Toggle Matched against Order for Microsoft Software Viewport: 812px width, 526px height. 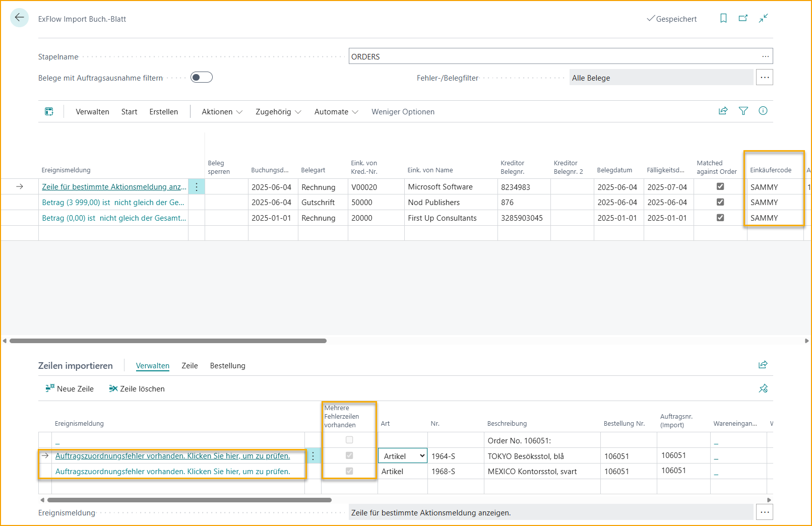click(x=720, y=186)
